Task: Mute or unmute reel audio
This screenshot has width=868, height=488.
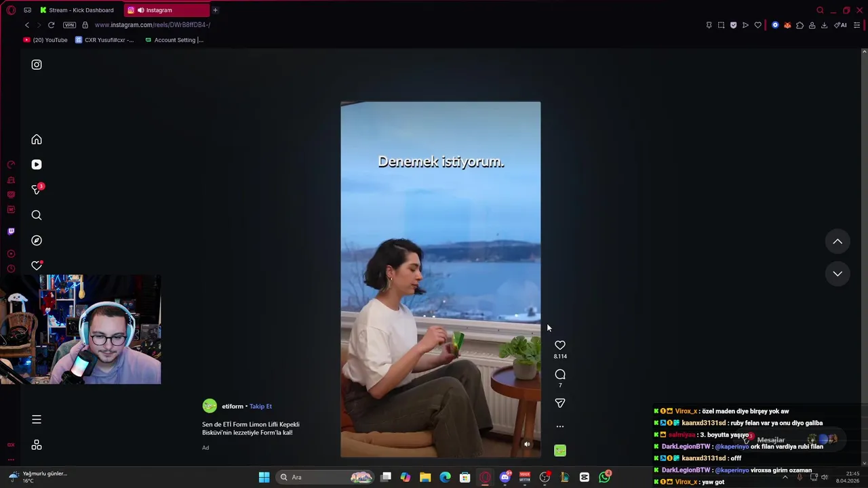Action: tap(527, 445)
